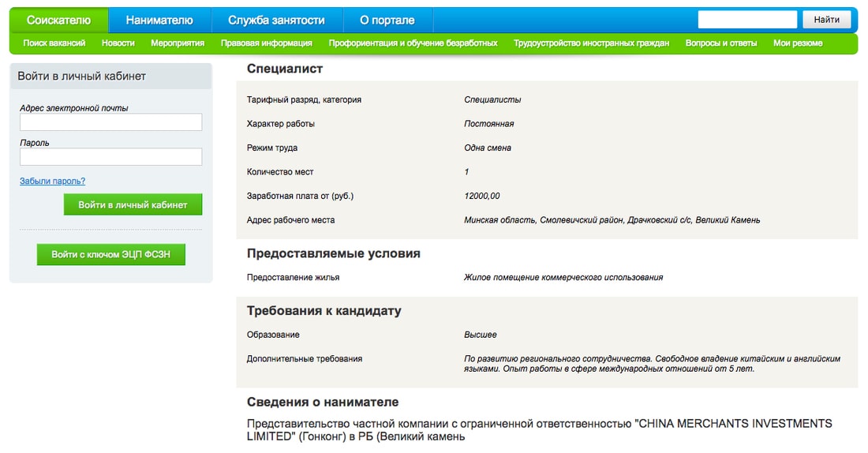Screen dimensions: 868x453
Task: Open Поиск вакансий submenu item
Action: [54, 43]
